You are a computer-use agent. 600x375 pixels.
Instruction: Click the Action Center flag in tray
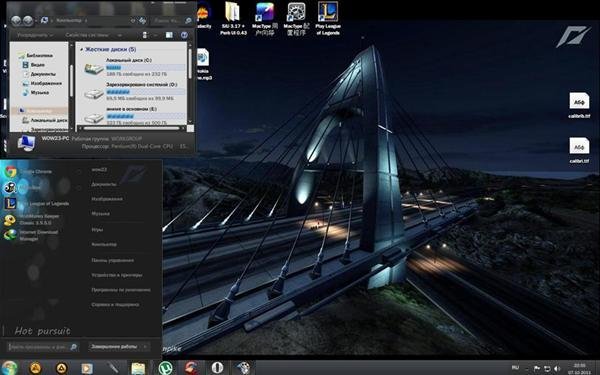(537, 368)
